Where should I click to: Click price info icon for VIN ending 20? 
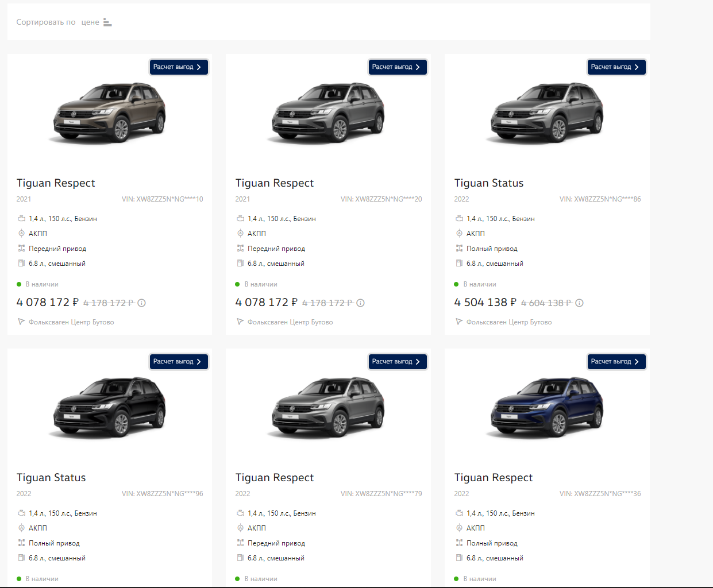pyautogui.click(x=360, y=303)
